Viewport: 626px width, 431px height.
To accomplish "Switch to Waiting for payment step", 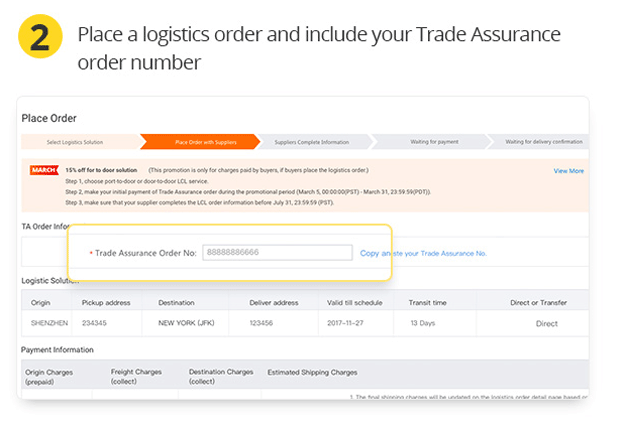I will pos(433,142).
